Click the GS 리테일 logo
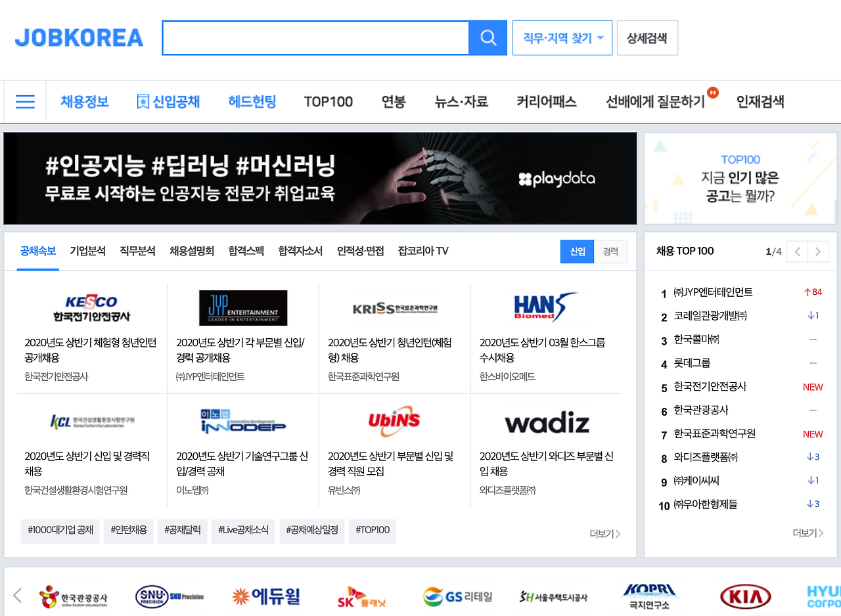This screenshot has height=616, width=841. [x=458, y=597]
